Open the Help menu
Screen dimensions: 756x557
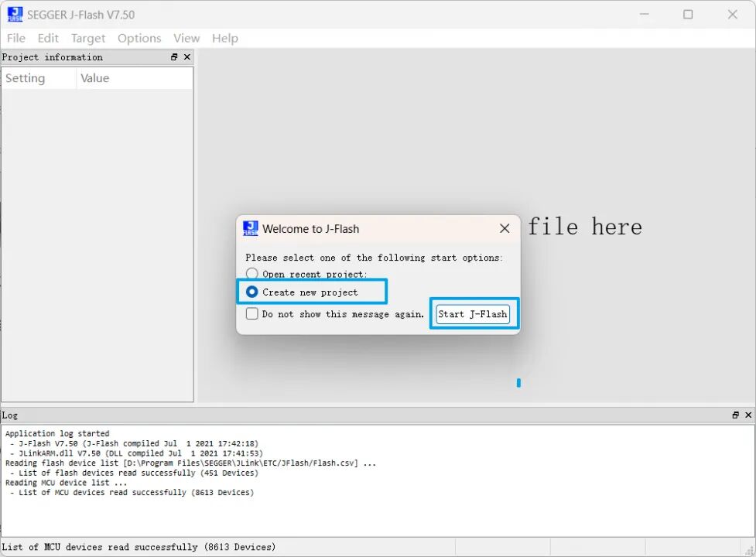coord(225,38)
